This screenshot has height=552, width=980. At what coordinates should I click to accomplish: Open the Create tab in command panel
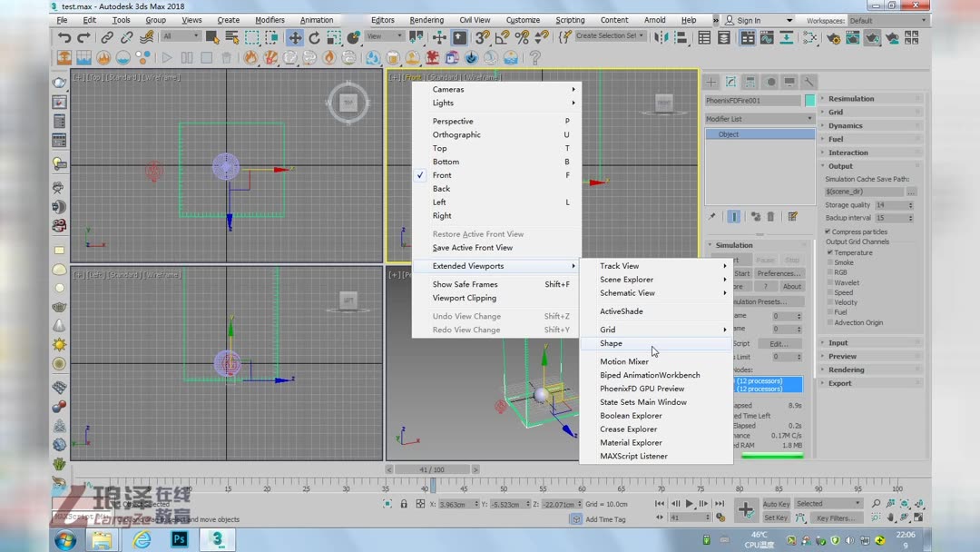coord(712,82)
